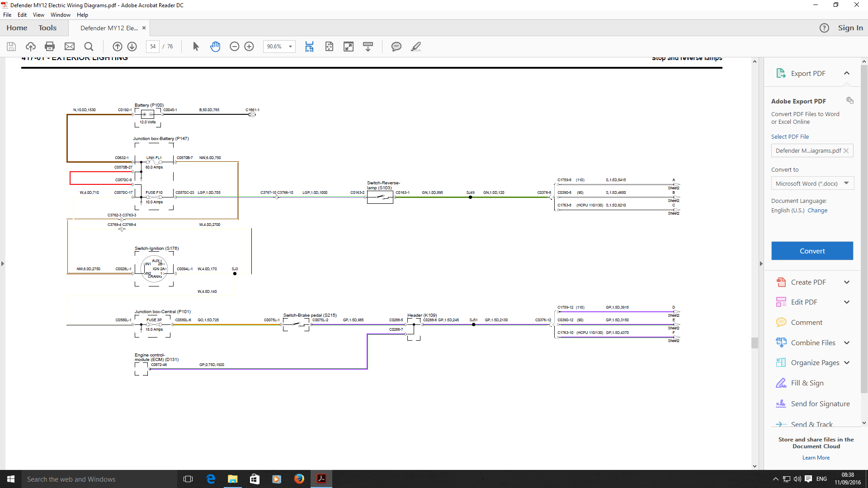This screenshot has height=488, width=868.
Task: Open the Combine Files tool
Action: coord(805,343)
